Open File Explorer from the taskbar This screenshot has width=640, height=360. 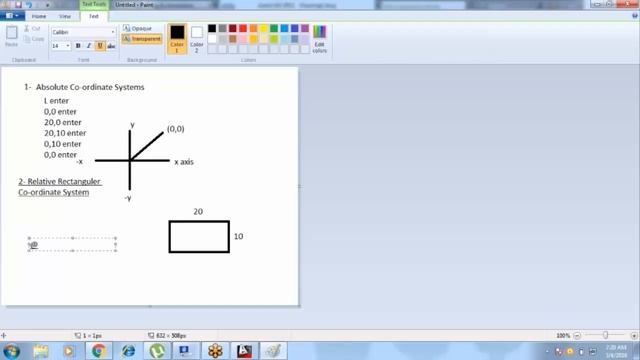(x=41, y=351)
